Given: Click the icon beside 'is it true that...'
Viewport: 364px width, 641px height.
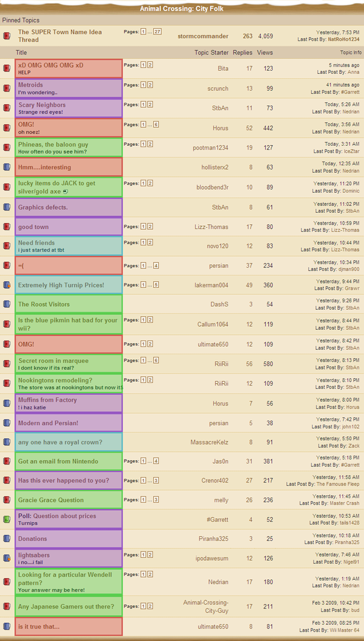Looking at the screenshot, I should coord(6,627).
